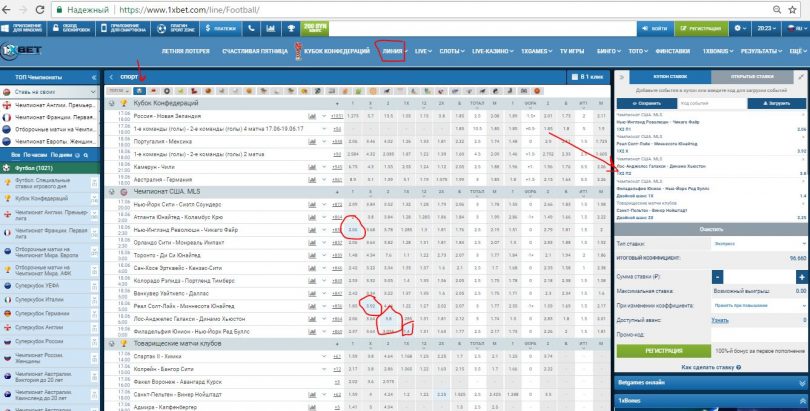Collapse the Кубок Конфедераций section
The height and width of the screenshot is (411, 810).
[112, 103]
